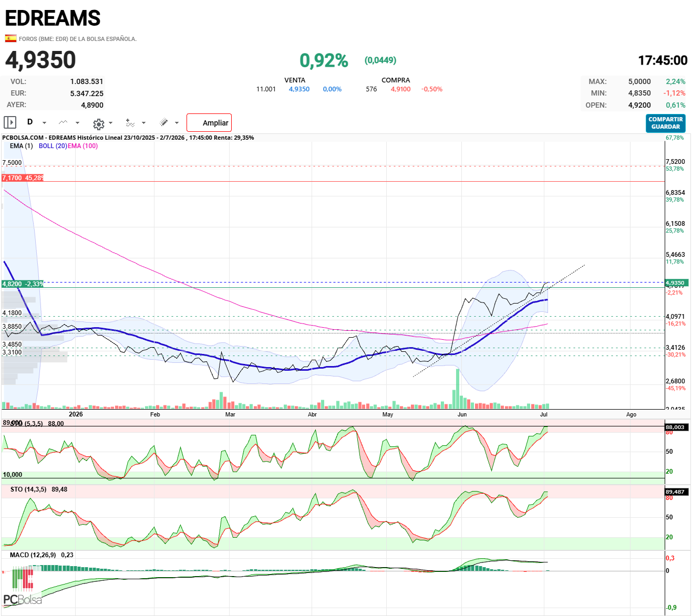Click the PCBolsa logo watermark
The height and width of the screenshot is (616, 692).
pyautogui.click(x=23, y=587)
